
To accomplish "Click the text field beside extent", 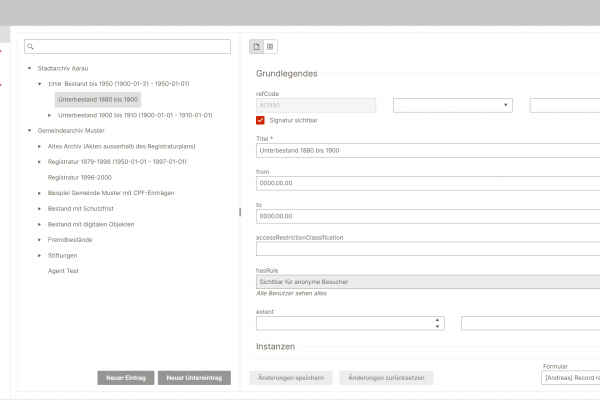I will click(530, 323).
